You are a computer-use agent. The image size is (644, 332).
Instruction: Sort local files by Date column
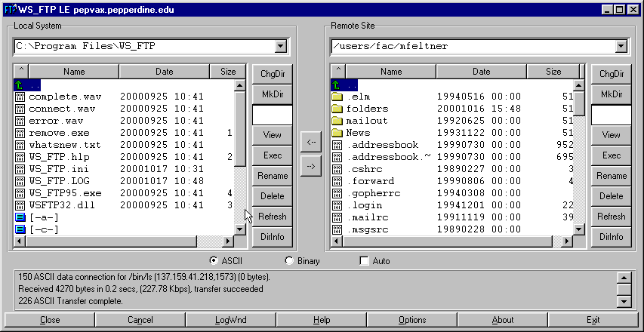[165, 72]
